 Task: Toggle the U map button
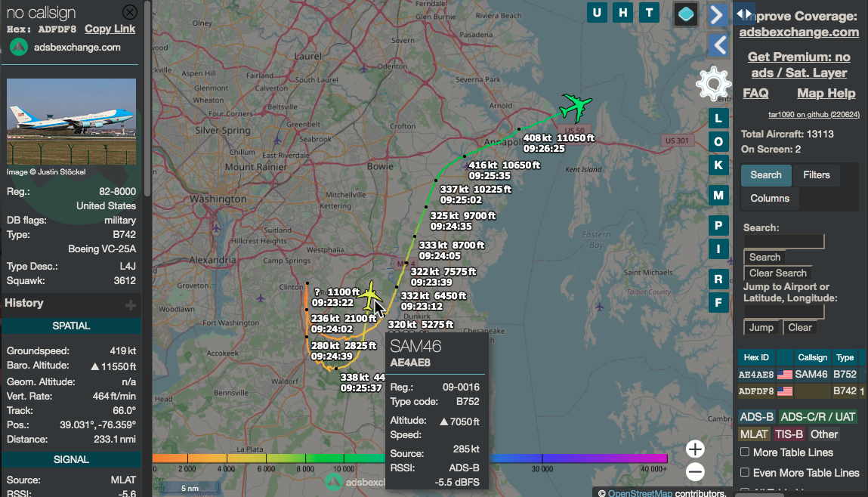point(597,13)
